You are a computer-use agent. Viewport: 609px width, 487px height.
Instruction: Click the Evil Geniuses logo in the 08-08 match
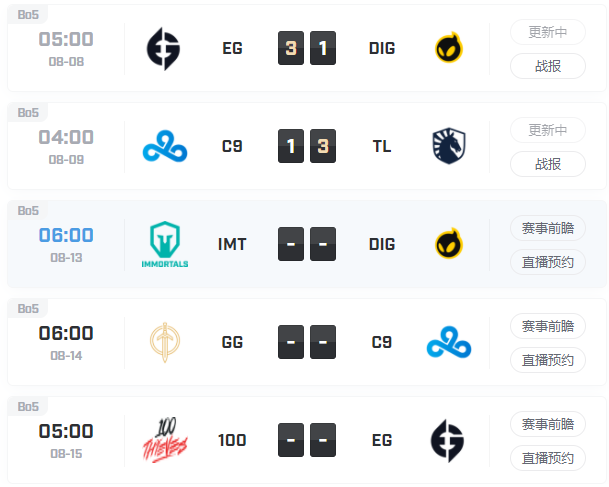coord(164,49)
